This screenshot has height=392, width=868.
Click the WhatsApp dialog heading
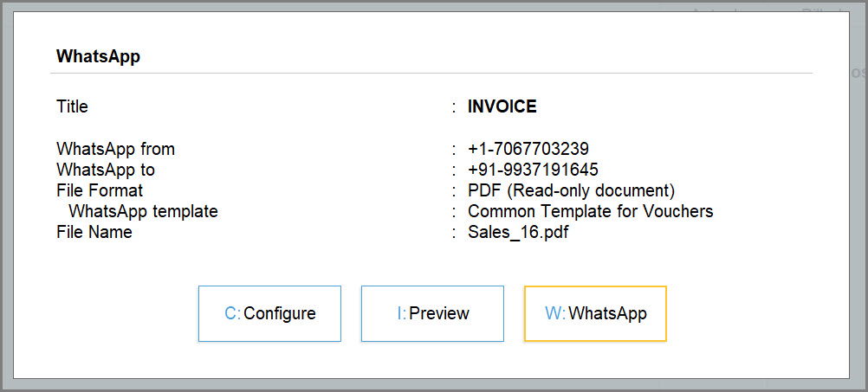pyautogui.click(x=98, y=56)
